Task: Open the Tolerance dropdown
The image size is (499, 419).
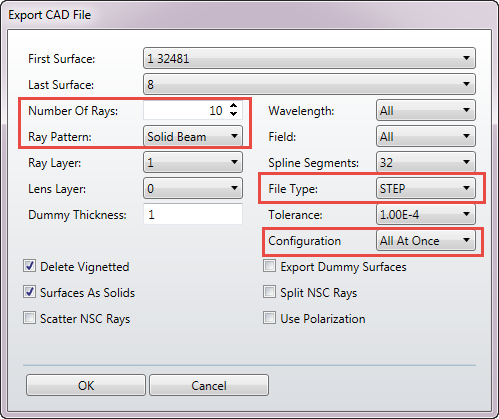Action: point(426,214)
